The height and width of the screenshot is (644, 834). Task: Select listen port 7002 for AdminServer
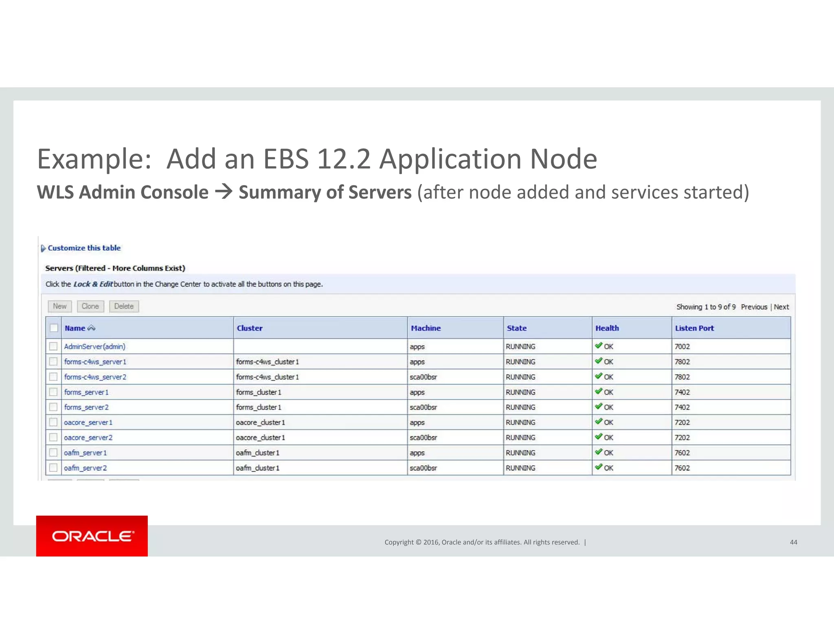coord(682,346)
